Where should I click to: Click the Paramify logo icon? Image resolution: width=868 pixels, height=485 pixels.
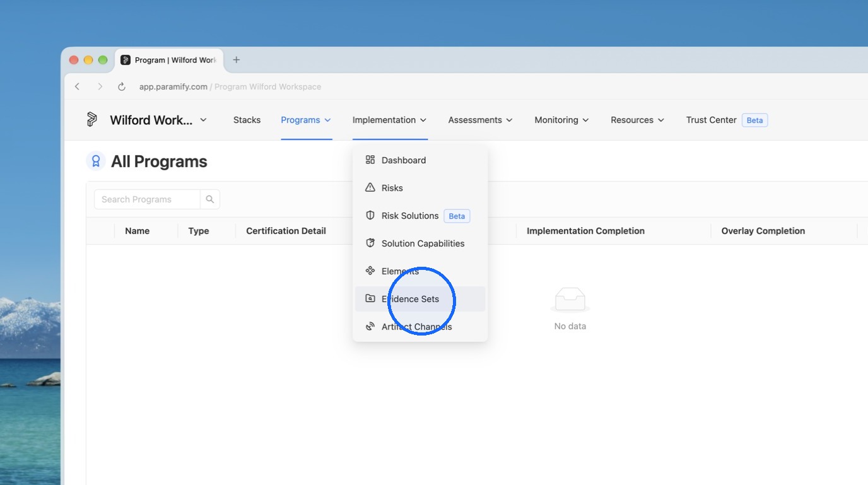(x=92, y=119)
